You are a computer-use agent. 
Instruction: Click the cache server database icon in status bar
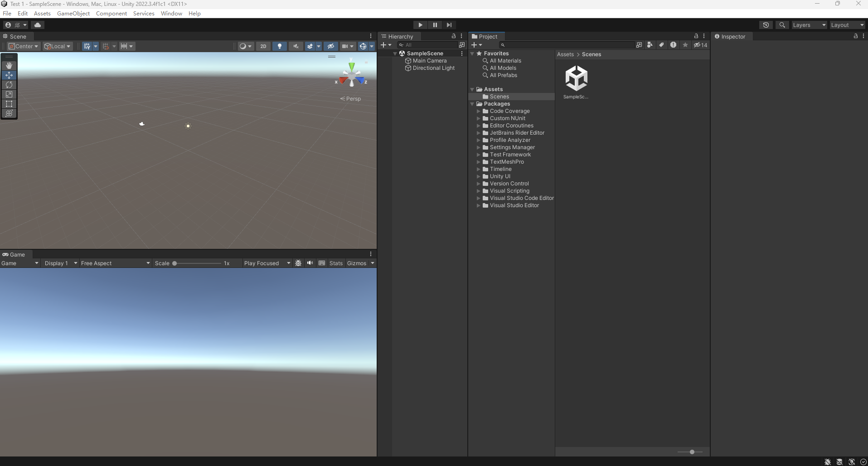[x=839, y=461]
